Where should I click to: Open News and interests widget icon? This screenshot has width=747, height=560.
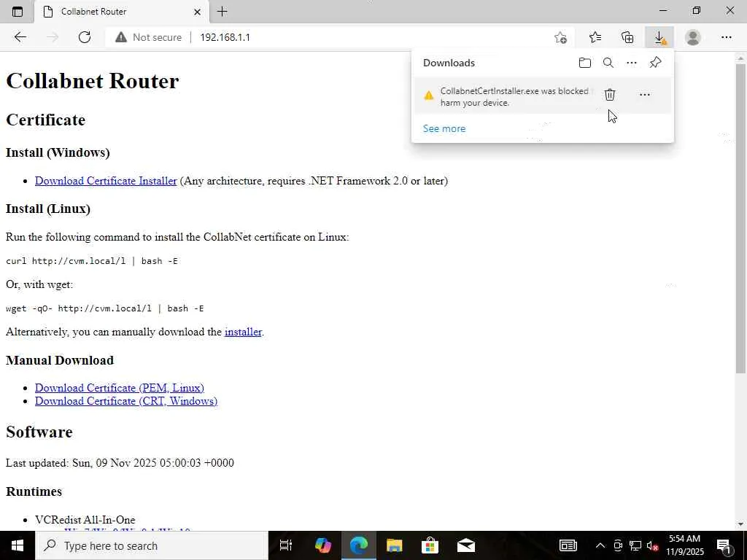568,545
